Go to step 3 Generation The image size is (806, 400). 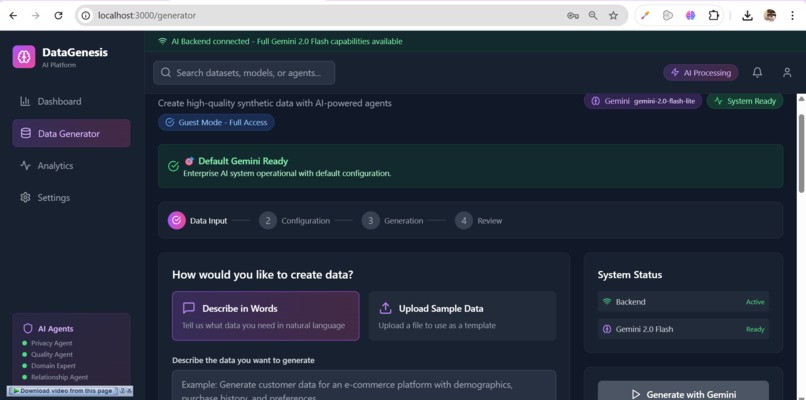(x=393, y=221)
